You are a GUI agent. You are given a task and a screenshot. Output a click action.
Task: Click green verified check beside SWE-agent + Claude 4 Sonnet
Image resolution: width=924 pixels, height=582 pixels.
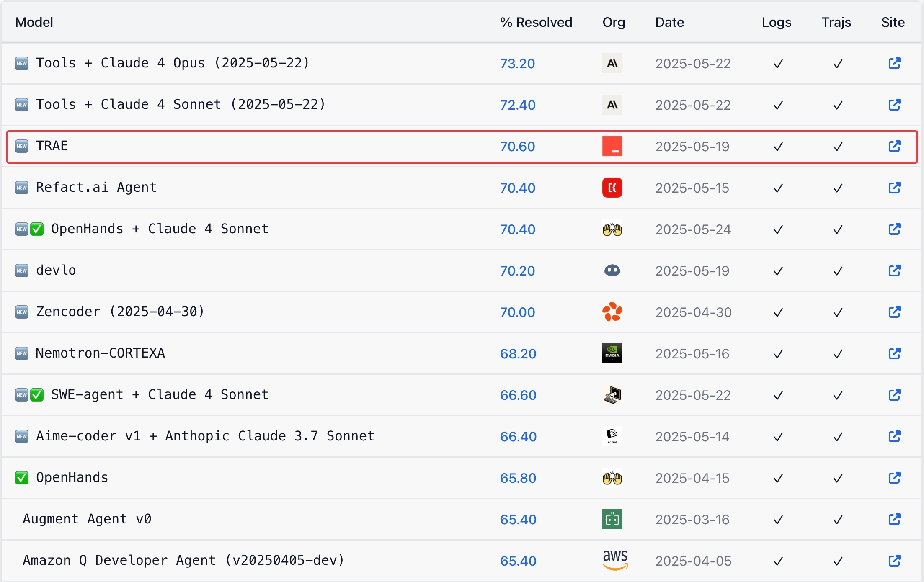[37, 395]
